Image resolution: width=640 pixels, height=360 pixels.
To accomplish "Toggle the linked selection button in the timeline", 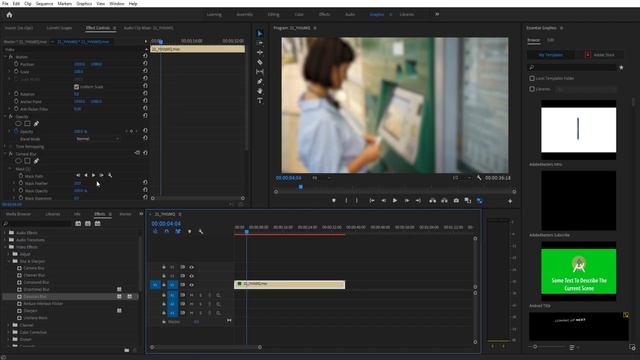I will (178, 231).
